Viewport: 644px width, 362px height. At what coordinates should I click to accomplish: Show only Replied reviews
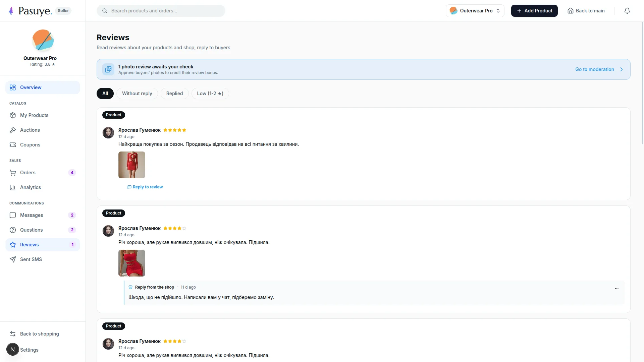(x=174, y=94)
